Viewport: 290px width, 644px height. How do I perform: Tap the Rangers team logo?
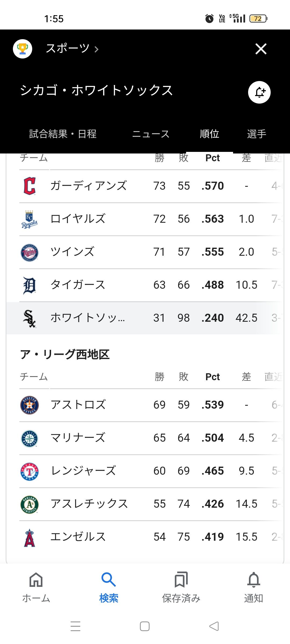[x=30, y=471]
